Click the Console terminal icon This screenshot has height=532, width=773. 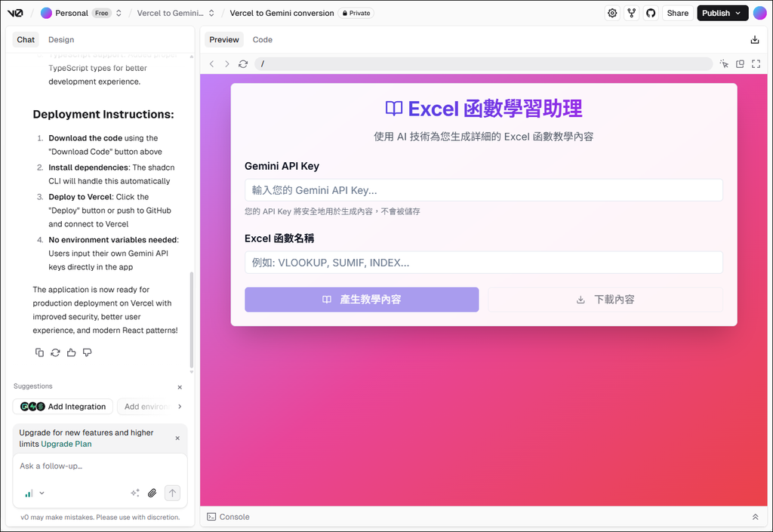click(211, 517)
